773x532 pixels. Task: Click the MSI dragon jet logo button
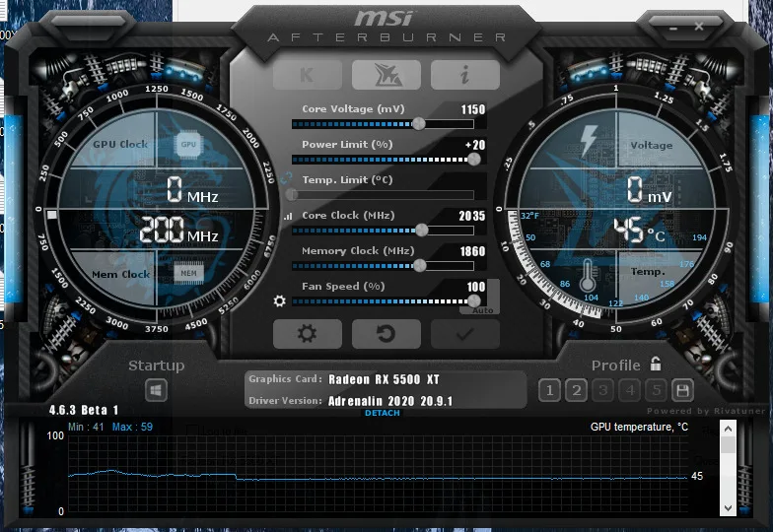coord(386,75)
